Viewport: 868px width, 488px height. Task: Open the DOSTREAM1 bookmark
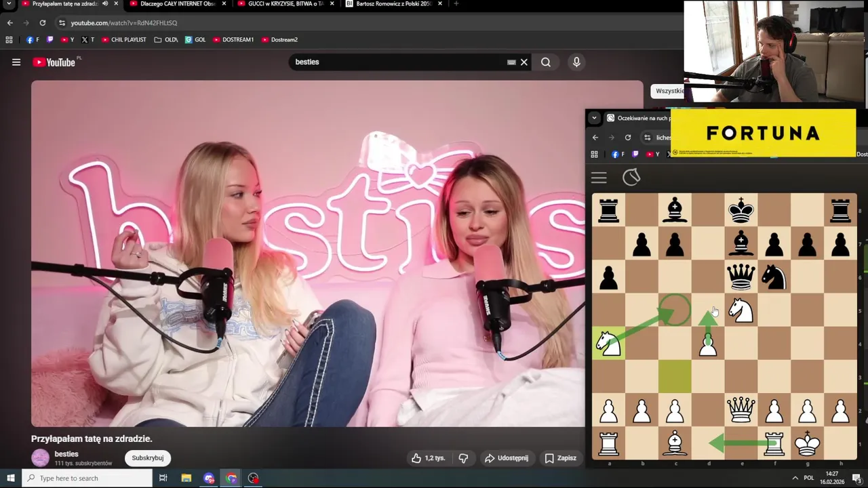point(233,40)
